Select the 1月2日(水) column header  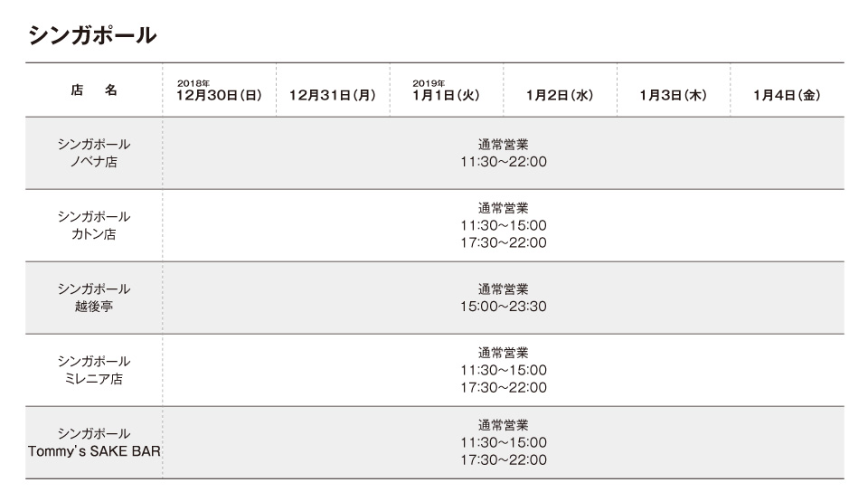[x=559, y=95]
